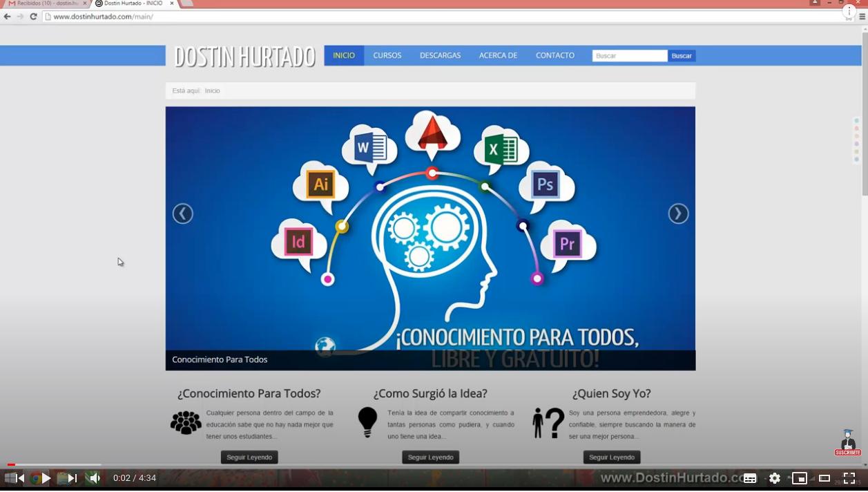This screenshot has height=492, width=868.
Task: Open the Chrome hamburger menu
Action: (862, 17)
